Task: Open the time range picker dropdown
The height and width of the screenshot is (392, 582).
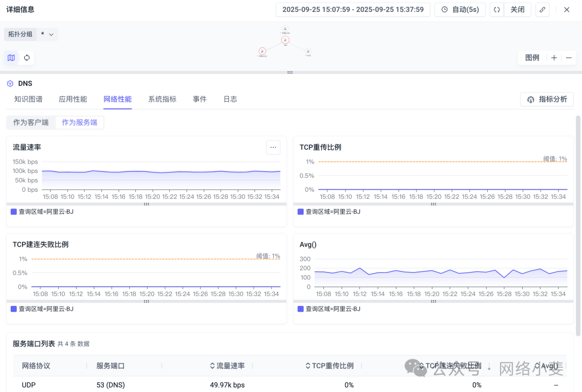Action: click(352, 9)
